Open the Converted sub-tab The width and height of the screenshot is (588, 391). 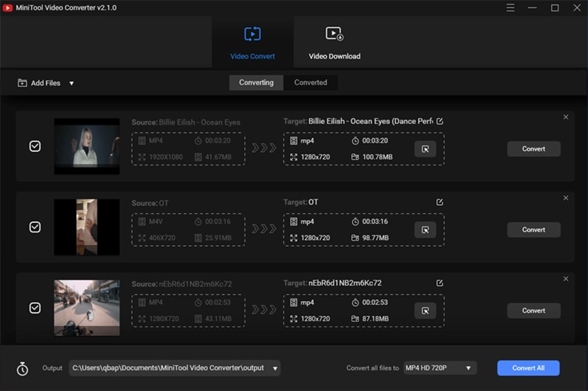click(x=311, y=82)
